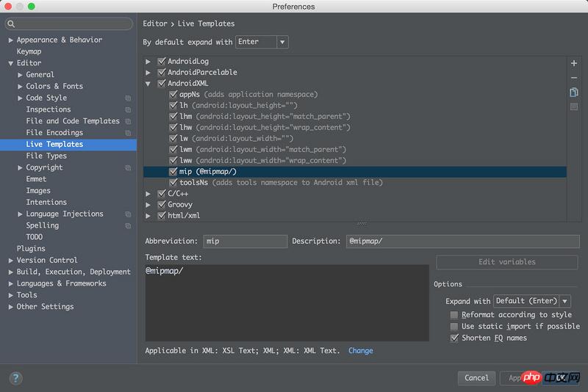Click project-level icon beside Code Style
The width and height of the screenshot is (588, 392).
[128, 98]
